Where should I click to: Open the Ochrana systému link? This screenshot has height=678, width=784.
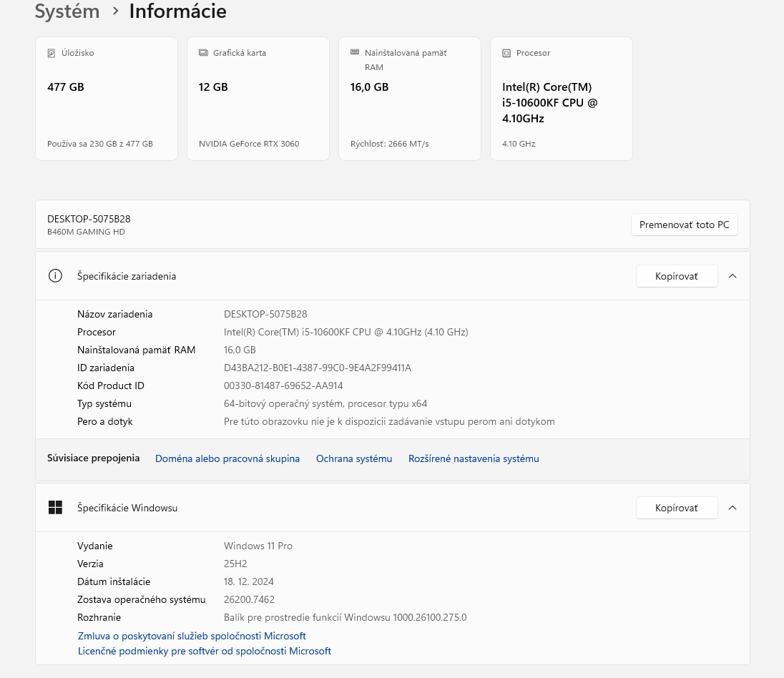point(354,459)
